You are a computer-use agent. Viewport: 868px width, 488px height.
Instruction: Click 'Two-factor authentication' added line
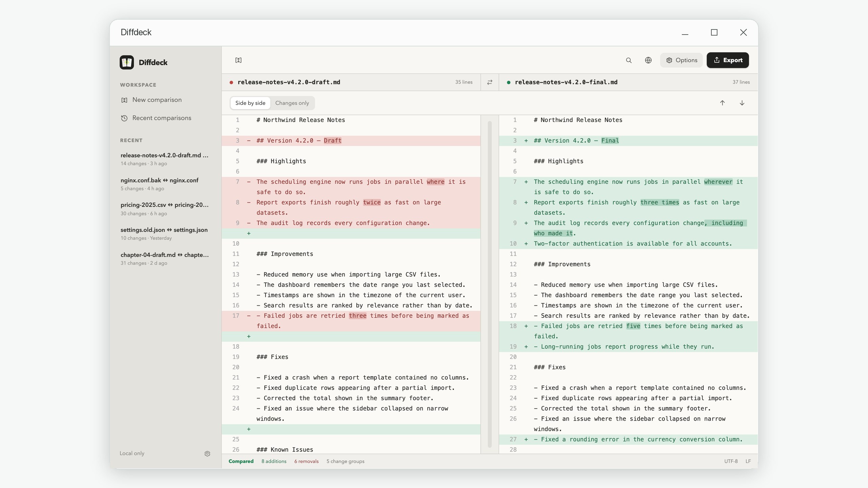[628, 244]
